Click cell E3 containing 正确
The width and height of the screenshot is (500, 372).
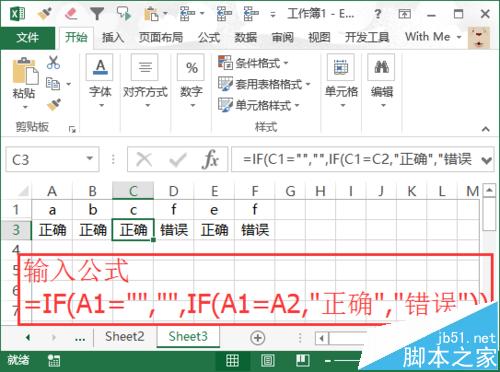click(x=214, y=230)
